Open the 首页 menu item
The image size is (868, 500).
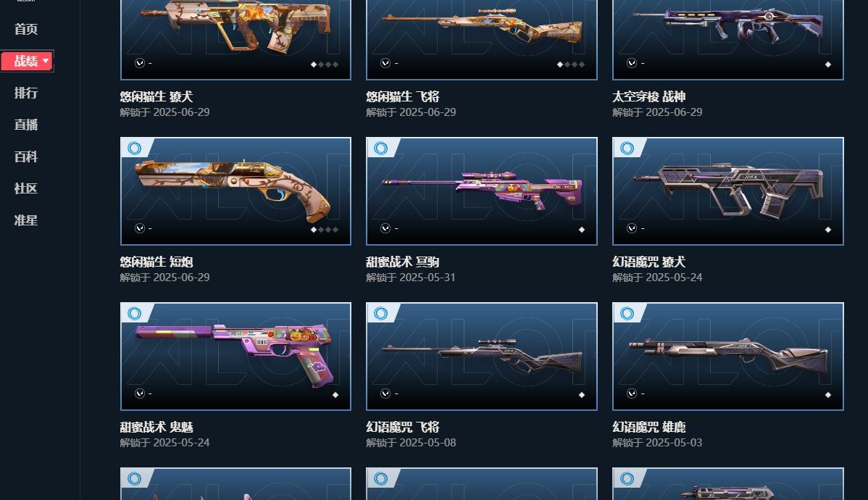(26, 29)
